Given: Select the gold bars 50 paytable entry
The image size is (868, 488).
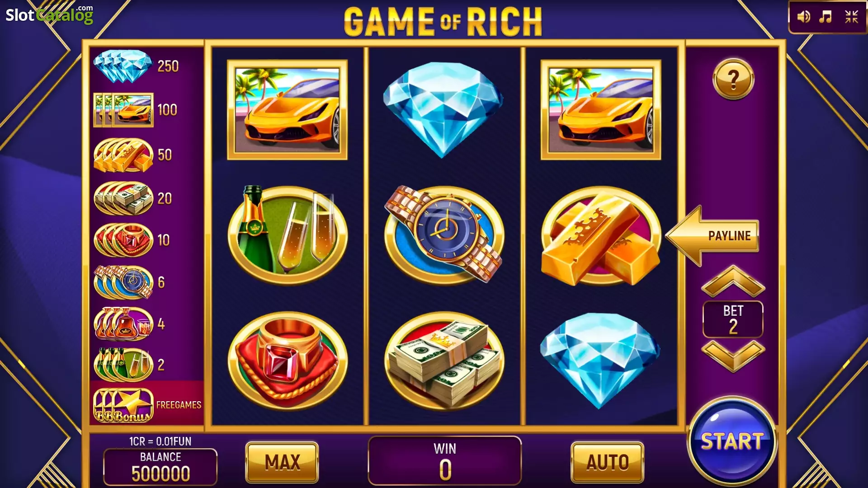Looking at the screenshot, I should coord(133,155).
